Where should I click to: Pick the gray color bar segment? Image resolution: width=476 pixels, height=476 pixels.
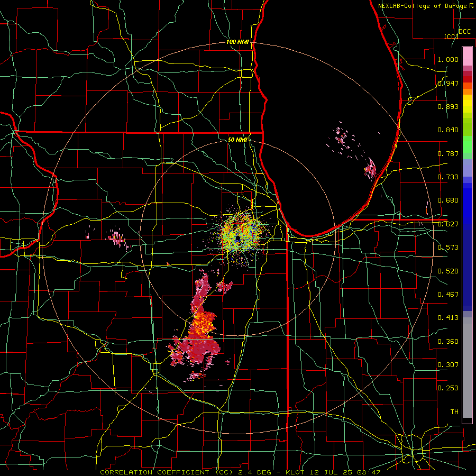click(x=467, y=368)
